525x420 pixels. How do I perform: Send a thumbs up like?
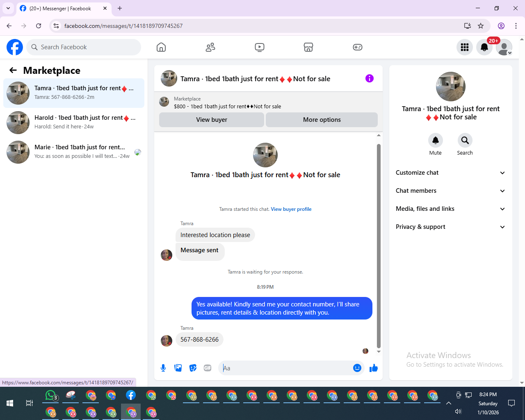coord(374,368)
